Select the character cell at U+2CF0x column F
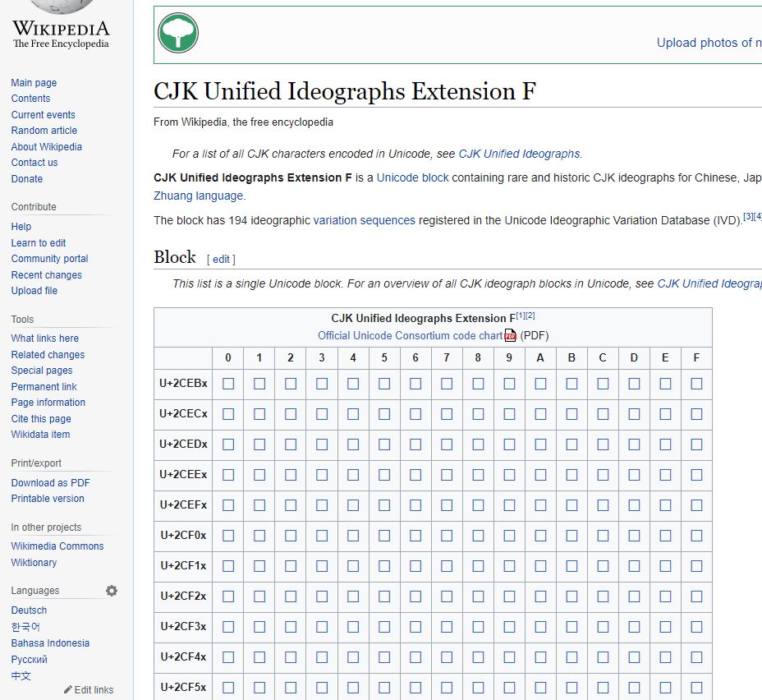The width and height of the screenshot is (762, 700). point(696,536)
